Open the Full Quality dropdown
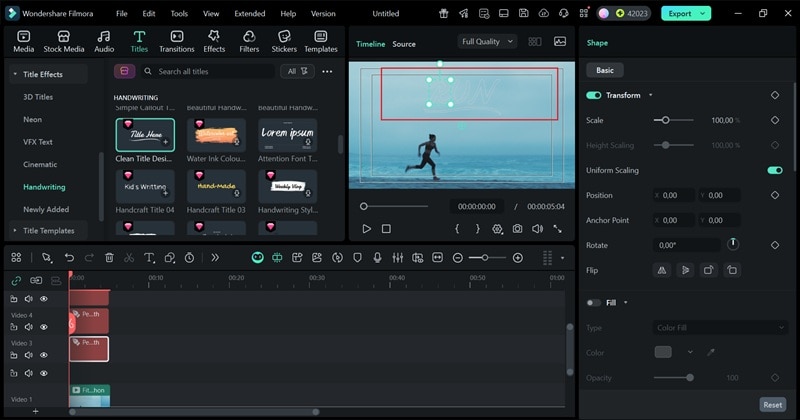The width and height of the screenshot is (800, 420). [x=487, y=42]
